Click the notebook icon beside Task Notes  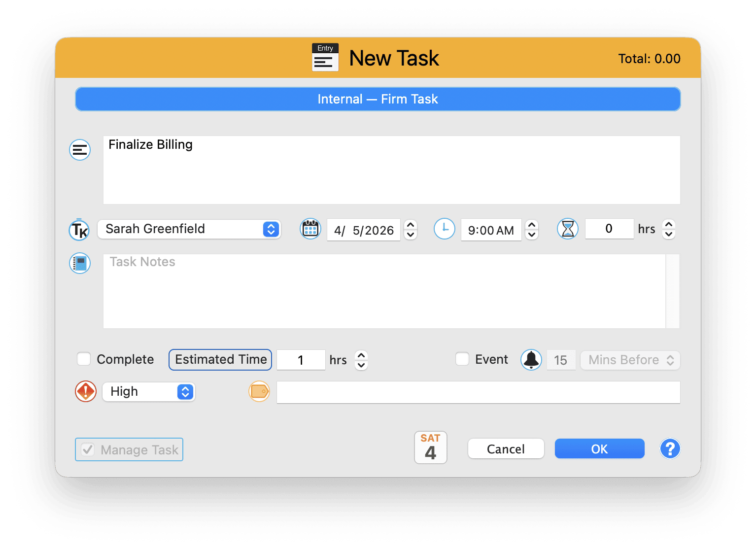pos(79,263)
